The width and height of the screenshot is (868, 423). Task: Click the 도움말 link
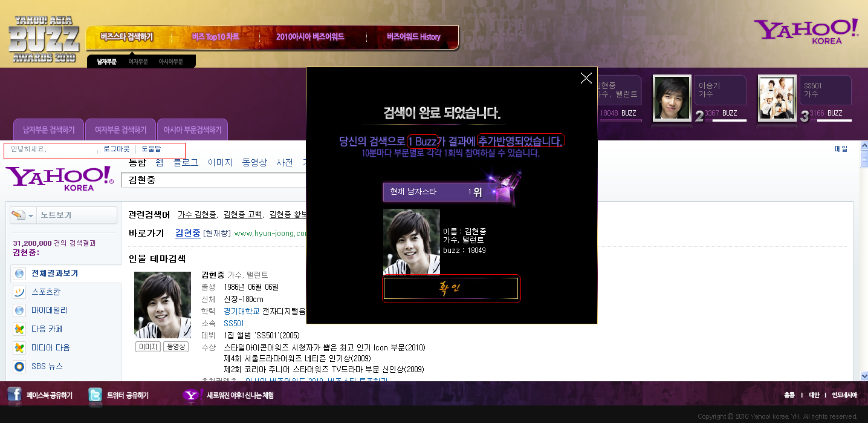click(151, 148)
